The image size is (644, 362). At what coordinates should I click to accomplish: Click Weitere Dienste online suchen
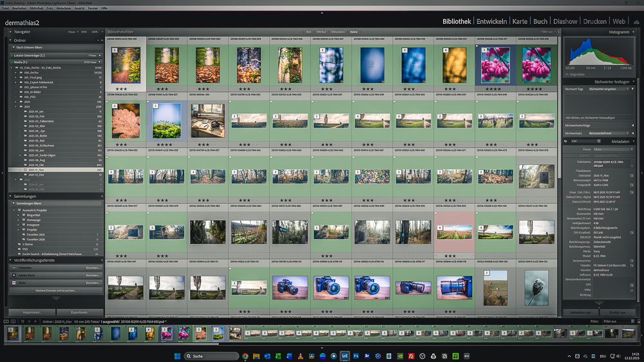(56, 291)
